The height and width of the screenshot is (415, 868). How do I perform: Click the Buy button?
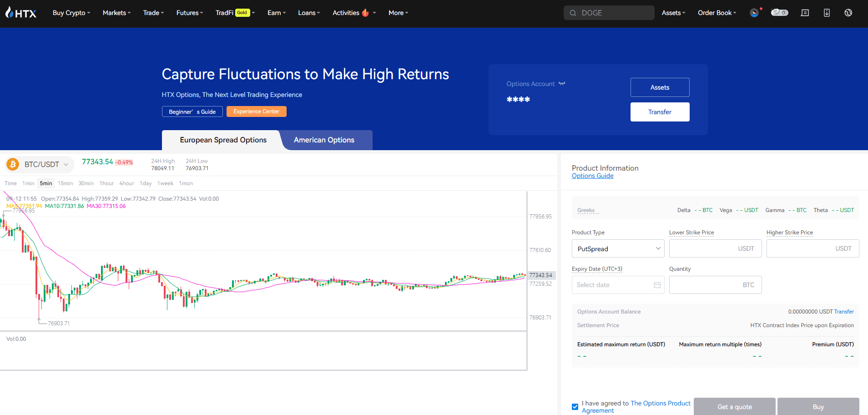click(818, 406)
